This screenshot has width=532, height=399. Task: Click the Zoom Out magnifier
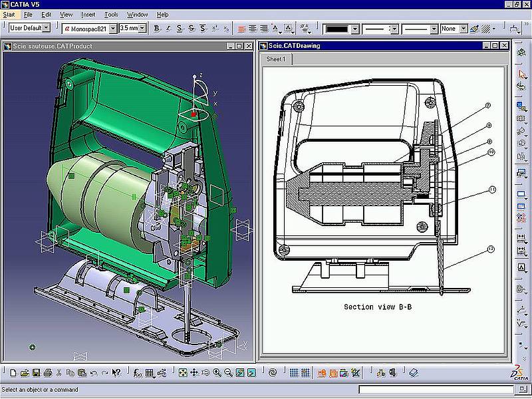[x=228, y=373]
